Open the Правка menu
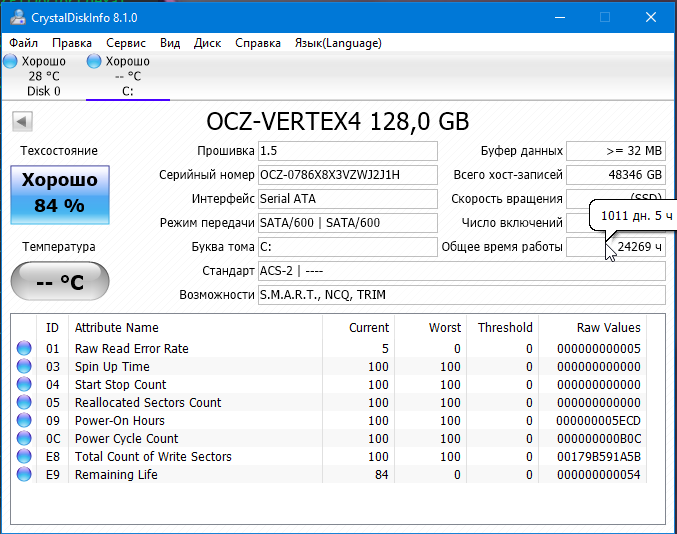 (x=72, y=43)
